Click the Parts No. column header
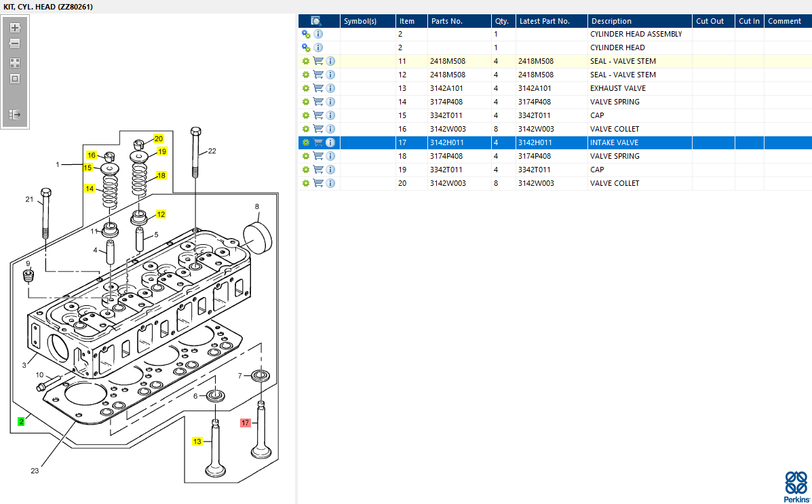 [x=447, y=21]
